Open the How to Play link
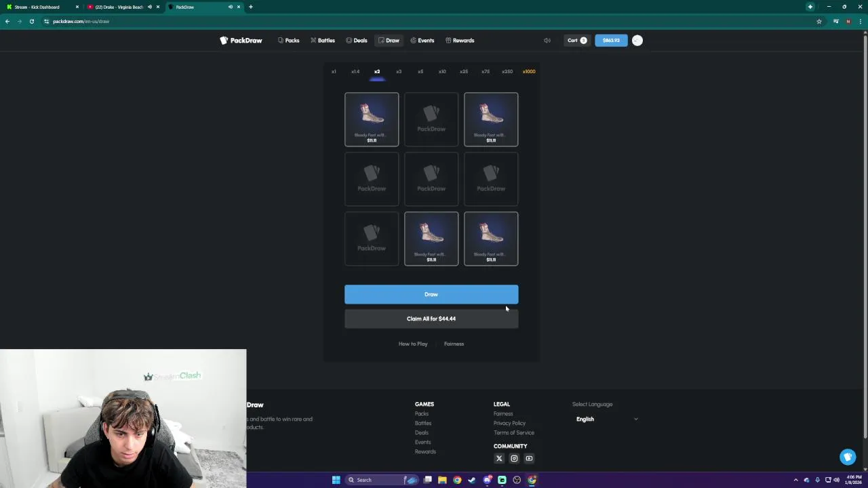Viewport: 868px width, 488px height. tap(413, 344)
